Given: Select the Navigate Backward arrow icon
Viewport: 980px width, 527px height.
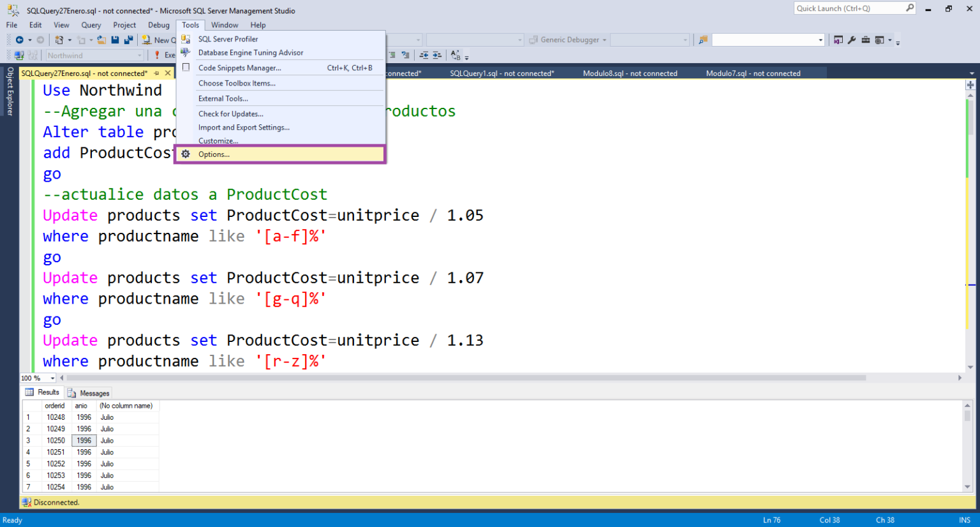Looking at the screenshot, I should click(x=19, y=40).
